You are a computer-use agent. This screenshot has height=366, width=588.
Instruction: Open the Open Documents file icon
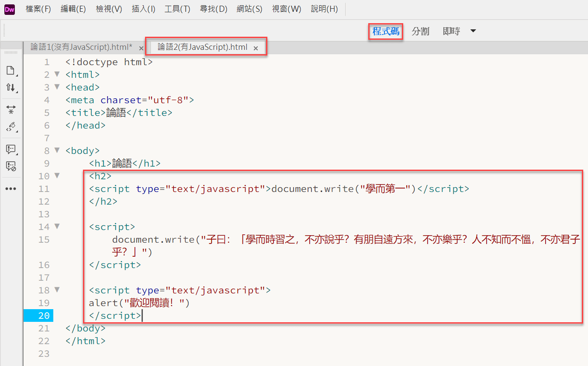point(10,70)
